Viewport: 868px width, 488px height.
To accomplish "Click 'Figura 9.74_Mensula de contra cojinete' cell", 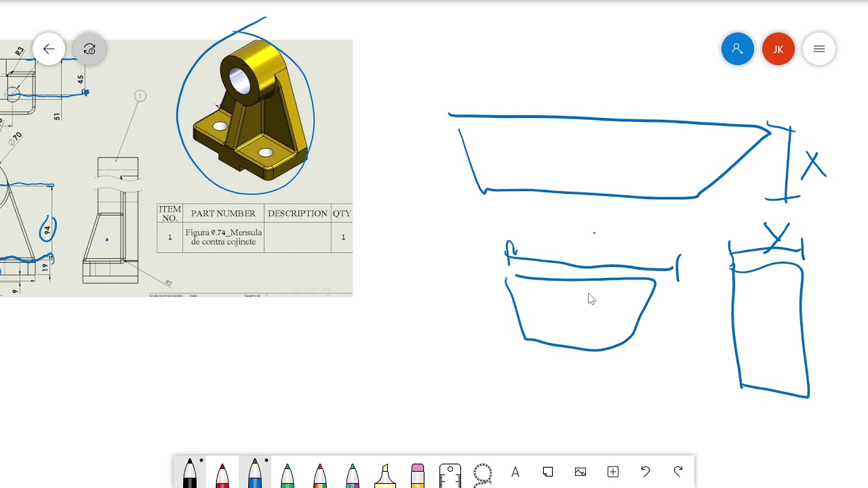I will point(223,237).
